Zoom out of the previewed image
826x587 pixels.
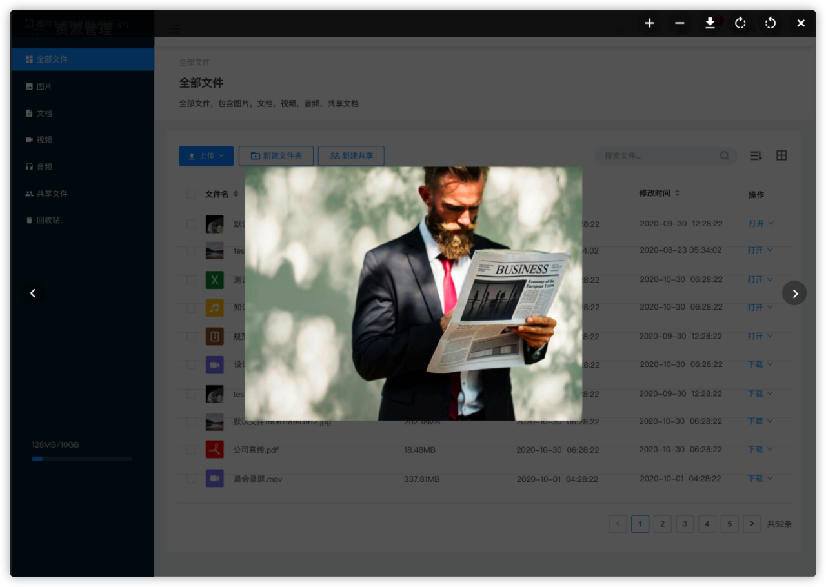(680, 23)
